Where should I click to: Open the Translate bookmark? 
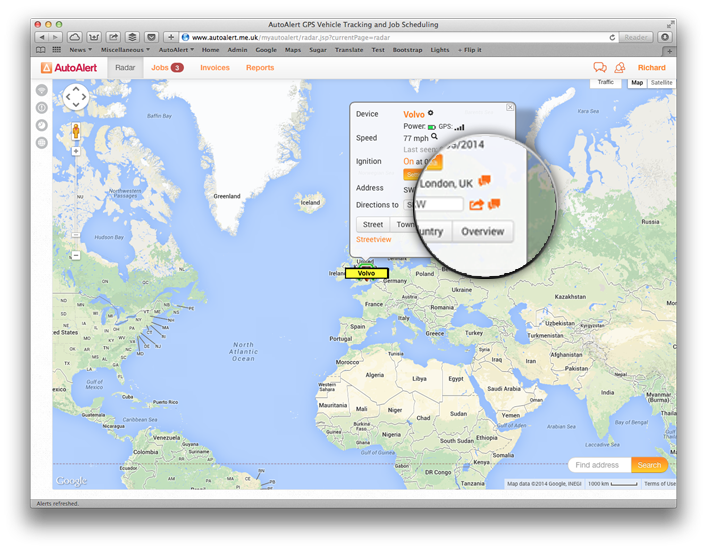(349, 50)
